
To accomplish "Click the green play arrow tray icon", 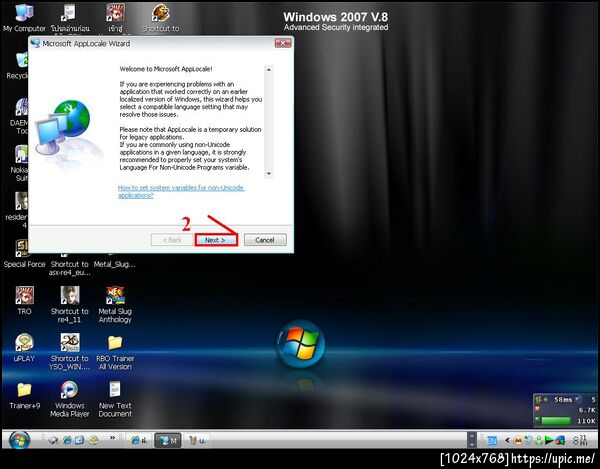I will 549,440.
